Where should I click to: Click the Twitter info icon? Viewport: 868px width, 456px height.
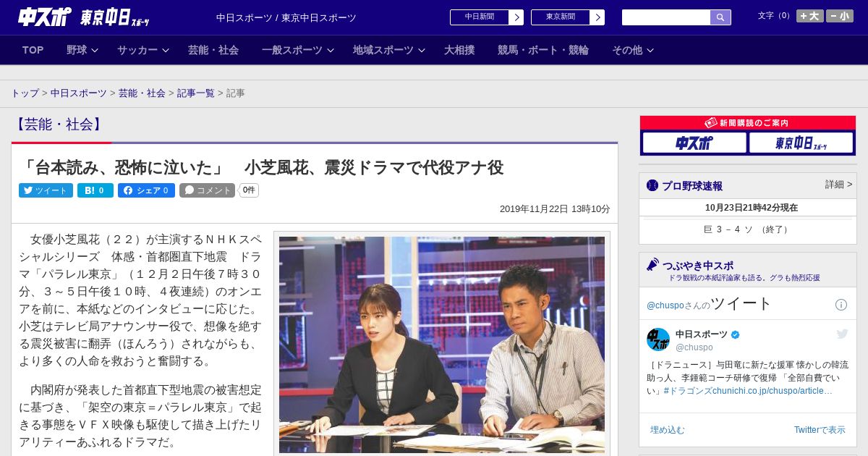coord(841,305)
